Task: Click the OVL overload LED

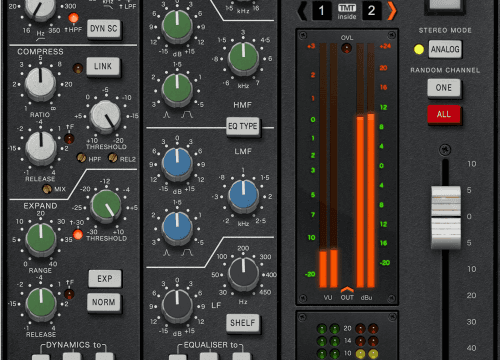Action: coord(347,48)
